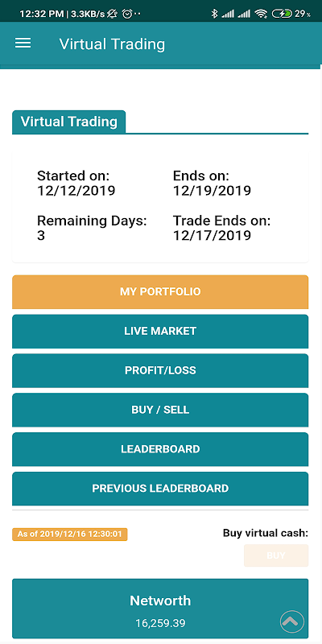Open the hamburger navigation menu
This screenshot has width=322, height=644.
point(23,43)
